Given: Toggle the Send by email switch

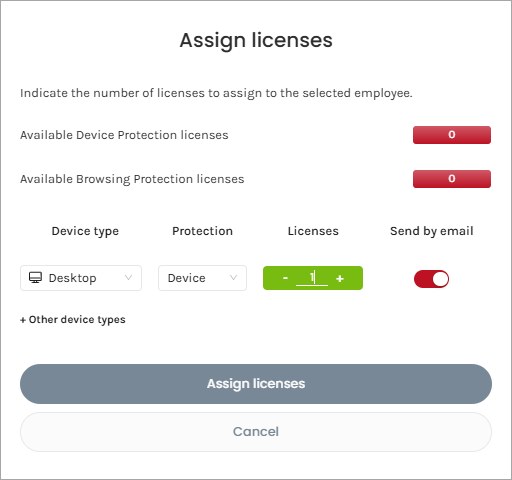Looking at the screenshot, I should [x=431, y=279].
